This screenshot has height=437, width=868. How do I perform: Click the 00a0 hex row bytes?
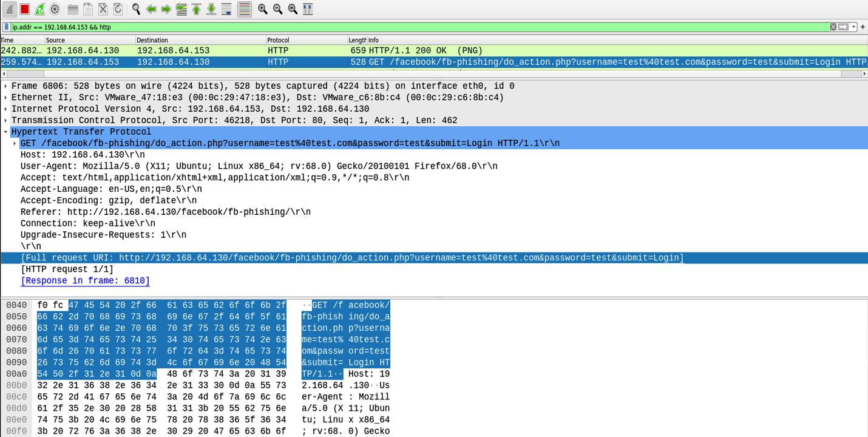161,374
